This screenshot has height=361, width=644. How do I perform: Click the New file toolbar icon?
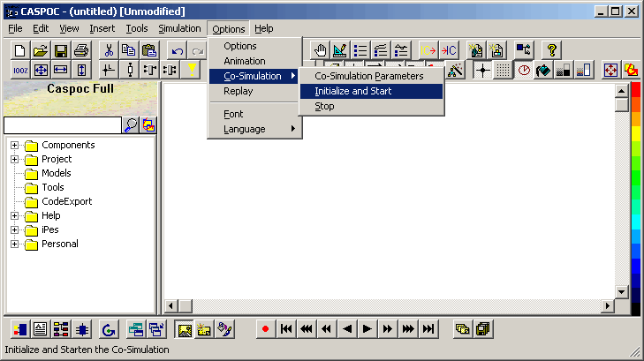tap(20, 50)
